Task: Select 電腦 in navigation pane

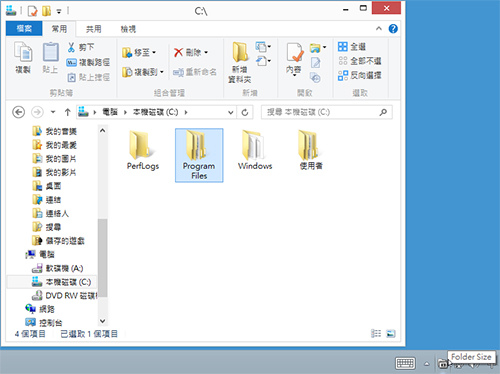Action: coord(40,254)
